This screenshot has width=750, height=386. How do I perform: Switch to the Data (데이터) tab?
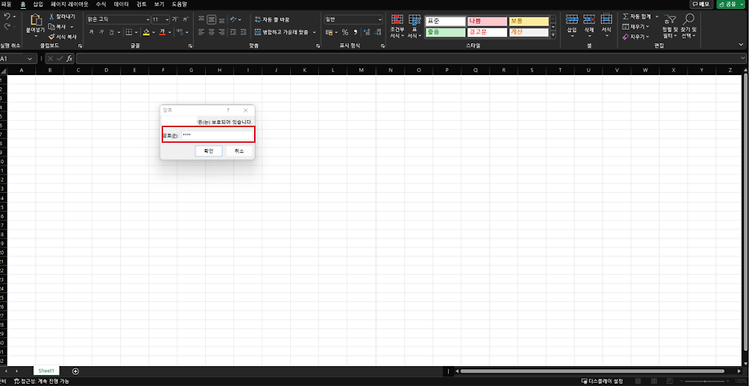tap(121, 4)
